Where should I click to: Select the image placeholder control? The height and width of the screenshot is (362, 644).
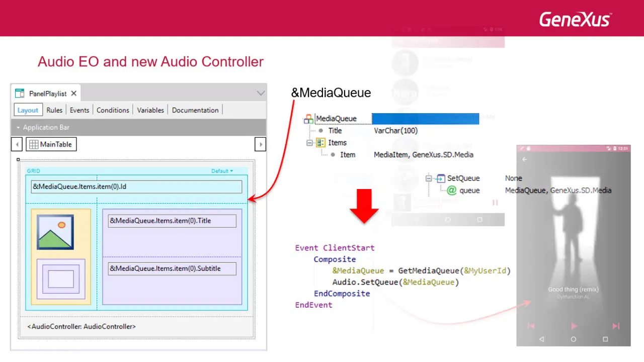click(55, 232)
